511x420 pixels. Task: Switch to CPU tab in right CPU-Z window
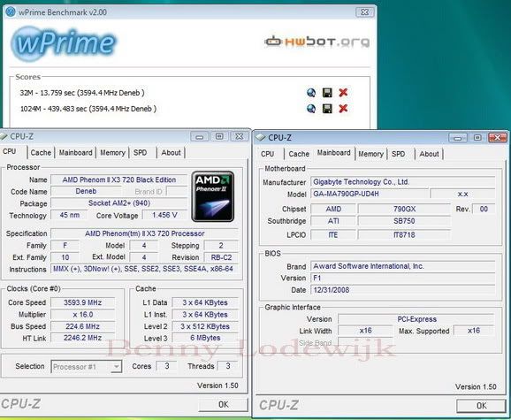click(267, 154)
